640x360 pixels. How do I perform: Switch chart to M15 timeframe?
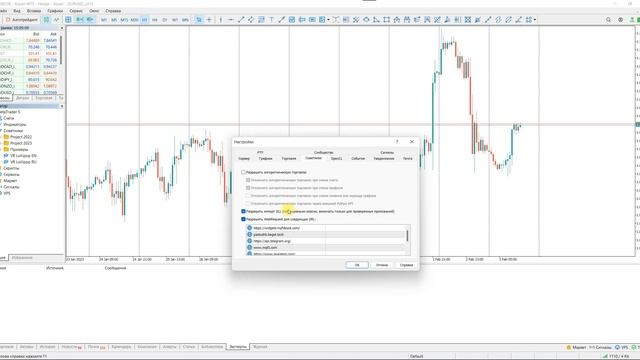pos(124,20)
